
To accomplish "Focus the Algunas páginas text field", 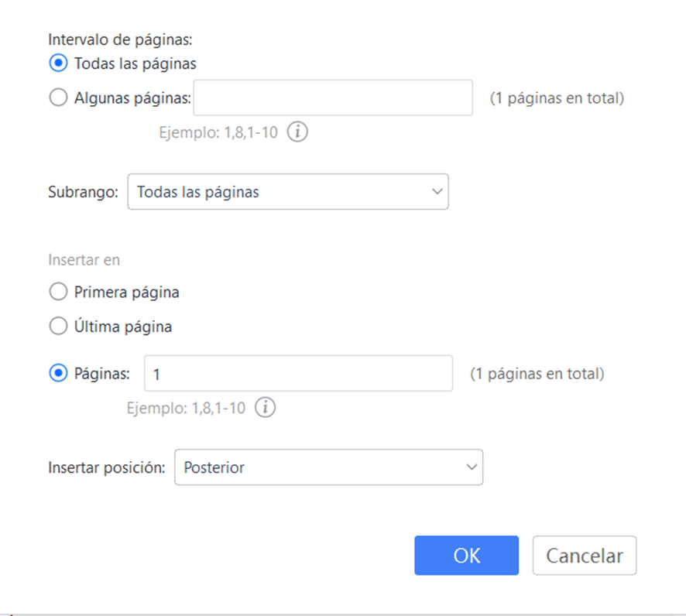I will tap(333, 98).
